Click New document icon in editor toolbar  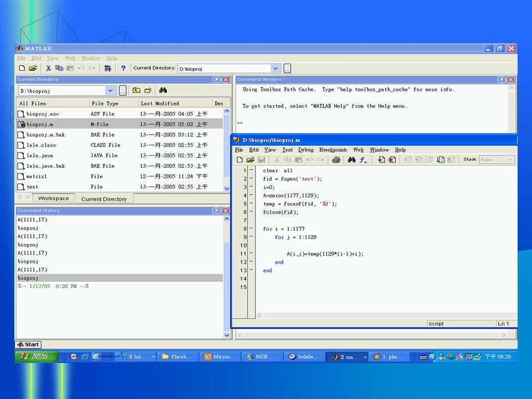(x=239, y=160)
